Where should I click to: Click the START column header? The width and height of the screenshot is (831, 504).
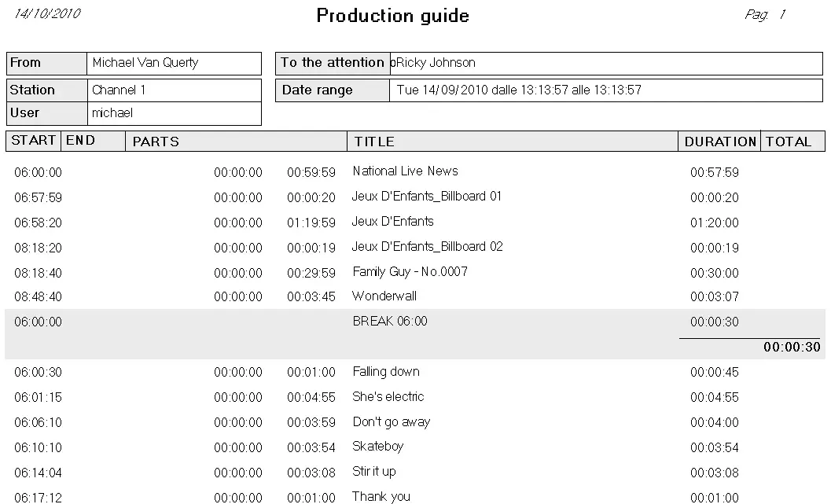coord(33,141)
